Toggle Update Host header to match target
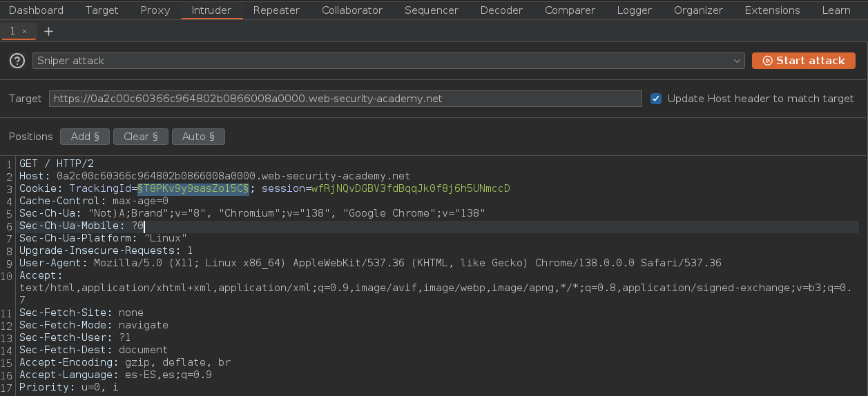The image size is (868, 396). 656,99
